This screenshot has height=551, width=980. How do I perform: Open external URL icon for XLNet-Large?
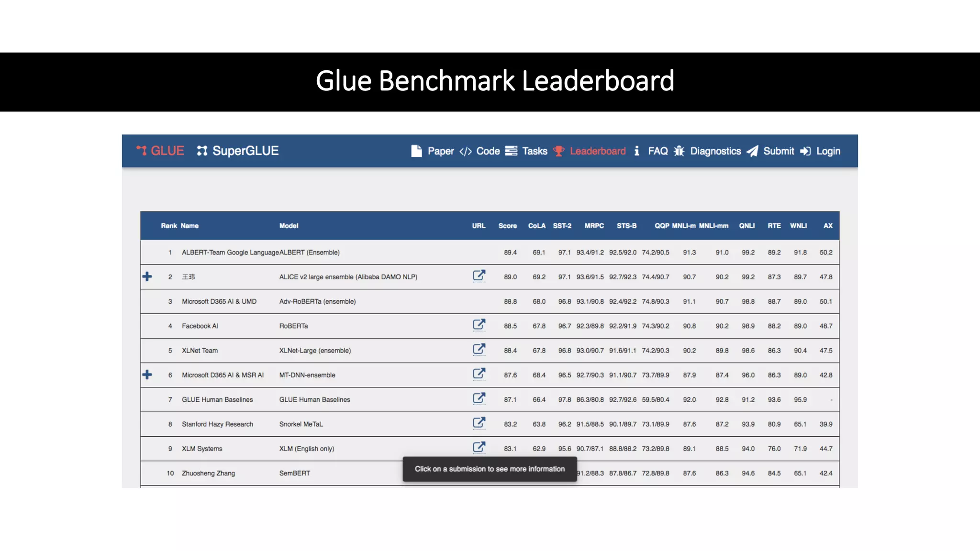(479, 349)
